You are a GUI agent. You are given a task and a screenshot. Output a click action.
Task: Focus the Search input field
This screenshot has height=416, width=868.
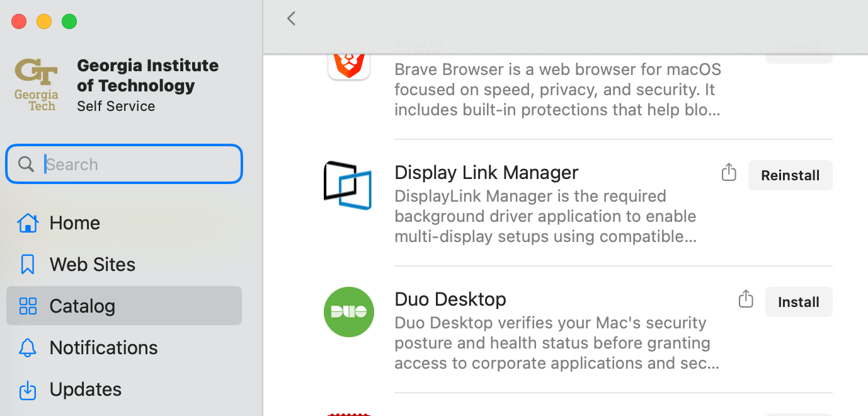[x=124, y=165]
